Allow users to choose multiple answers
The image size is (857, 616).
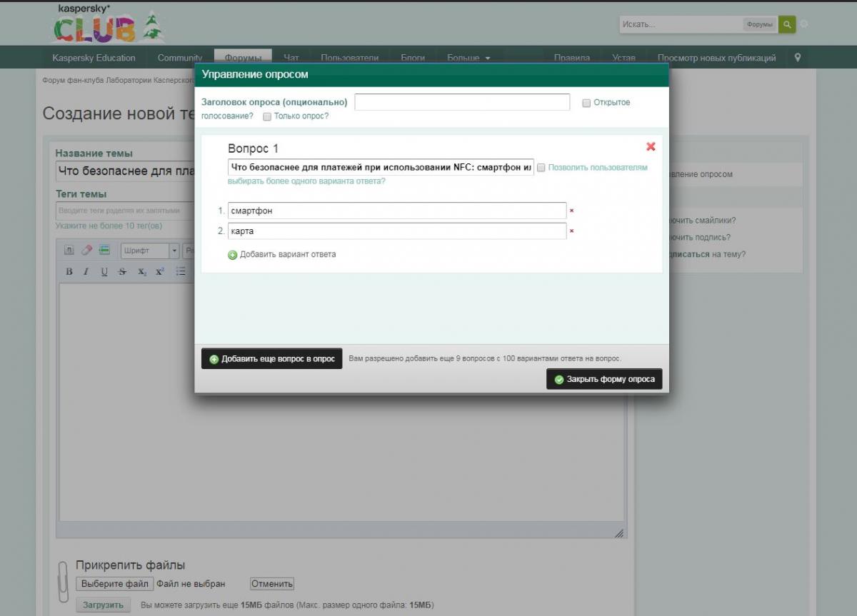541,168
